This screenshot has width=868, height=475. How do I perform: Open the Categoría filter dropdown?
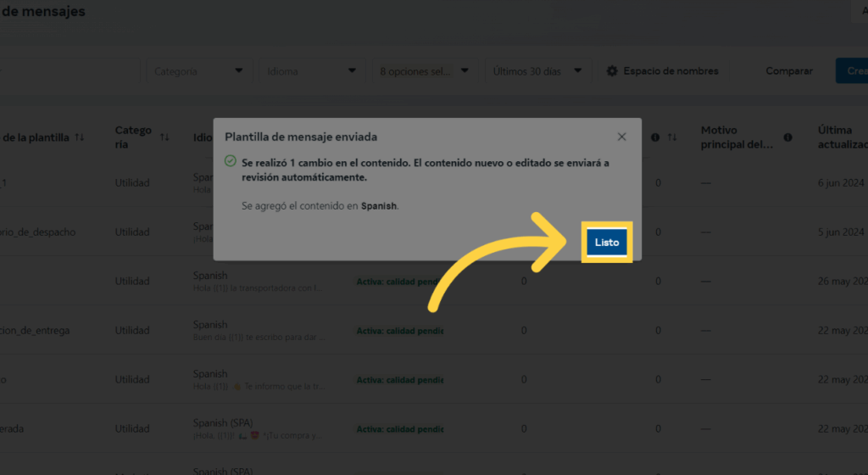tap(200, 71)
